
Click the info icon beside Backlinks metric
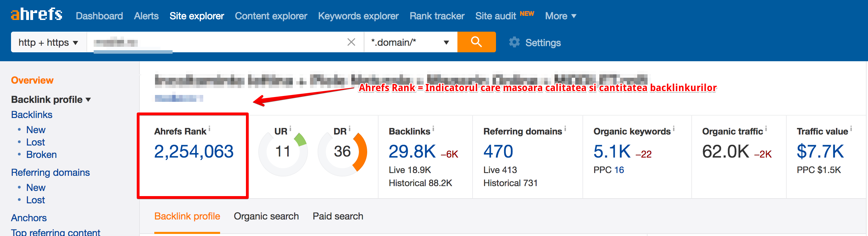point(433,129)
